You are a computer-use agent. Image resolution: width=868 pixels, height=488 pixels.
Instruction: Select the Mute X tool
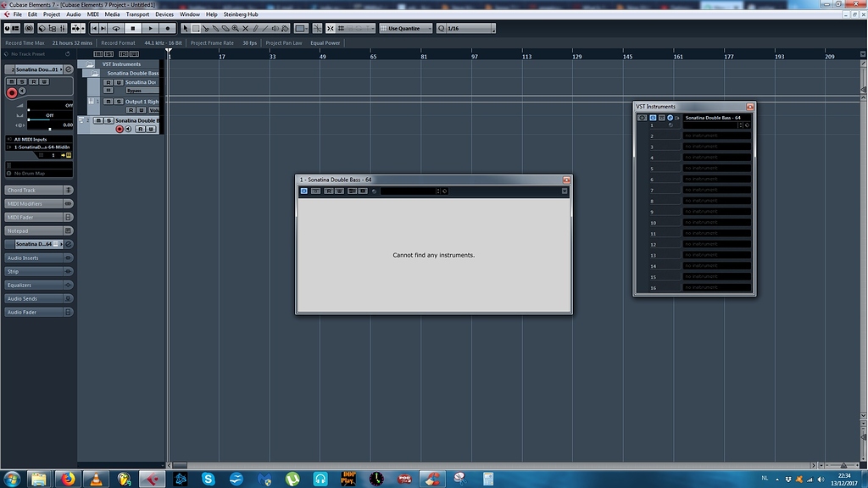pos(245,28)
